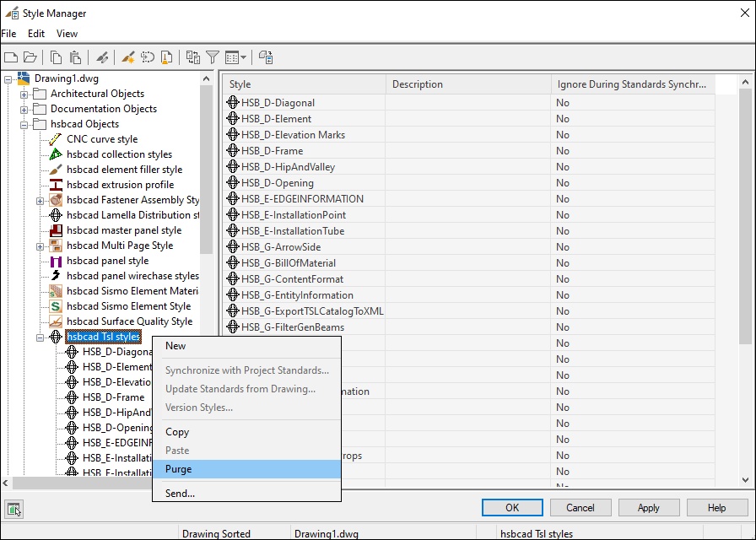
Task: Click No value for HSB_D-Opening row
Action: [563, 183]
